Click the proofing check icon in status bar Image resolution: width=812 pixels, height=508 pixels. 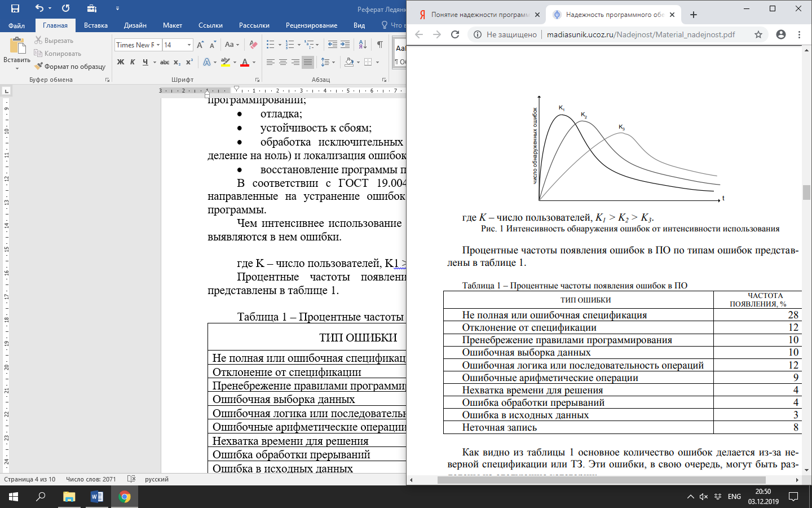(x=131, y=479)
